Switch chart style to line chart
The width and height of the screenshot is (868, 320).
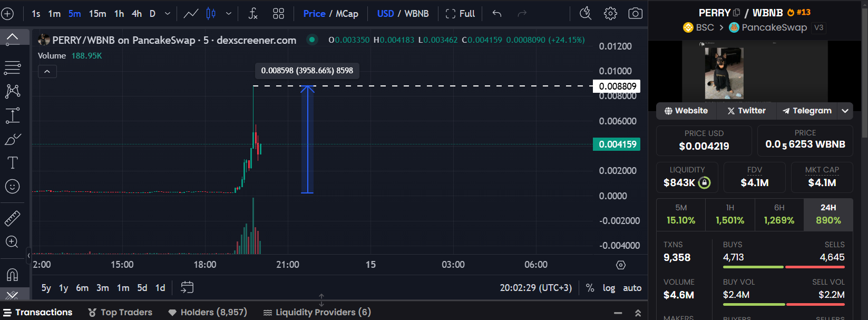point(191,14)
